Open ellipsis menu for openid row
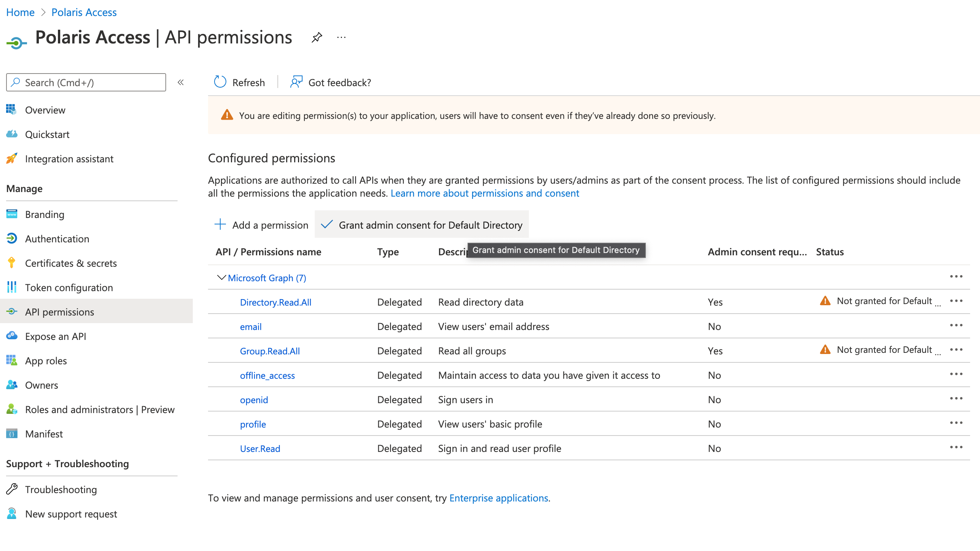The height and width of the screenshot is (551, 980). click(x=956, y=399)
